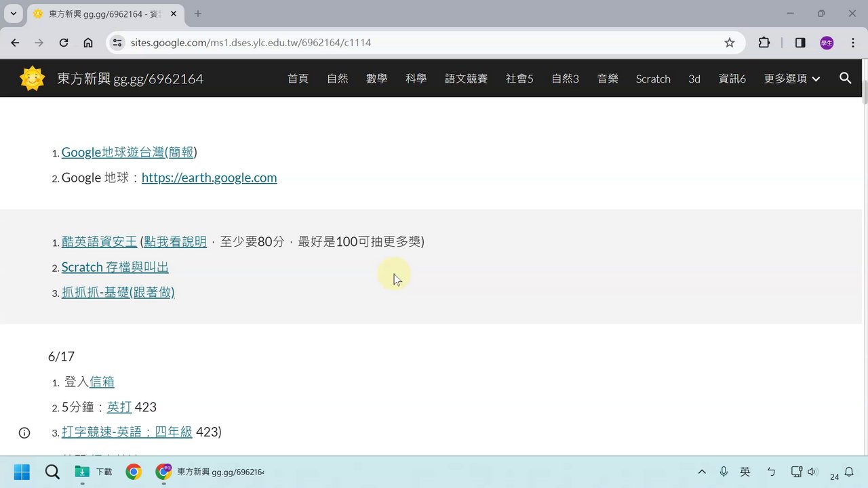Click the address bar URL
The width and height of the screenshot is (868, 488).
click(x=251, y=43)
